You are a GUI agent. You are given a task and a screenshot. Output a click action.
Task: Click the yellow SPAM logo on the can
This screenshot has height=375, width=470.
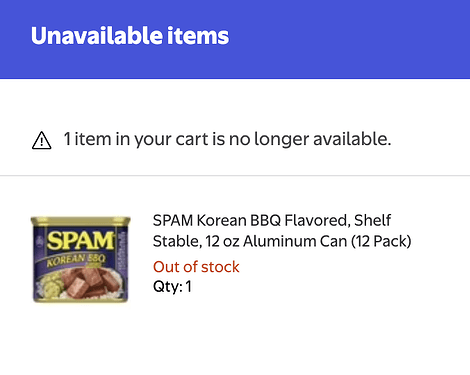80,240
